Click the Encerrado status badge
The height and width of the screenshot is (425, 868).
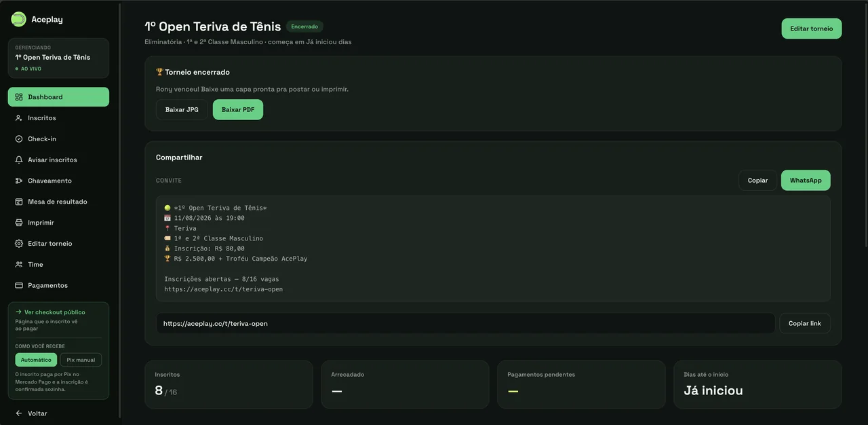[304, 26]
